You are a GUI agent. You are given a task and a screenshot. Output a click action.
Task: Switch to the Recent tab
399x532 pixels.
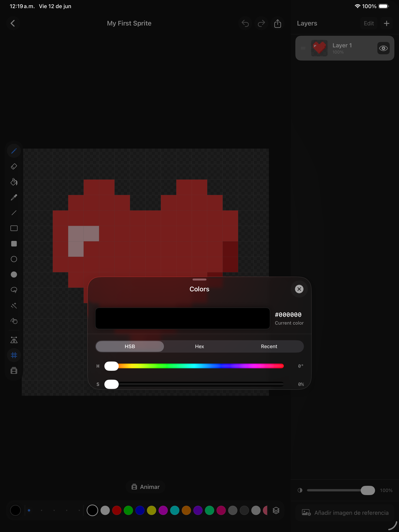[269, 346]
